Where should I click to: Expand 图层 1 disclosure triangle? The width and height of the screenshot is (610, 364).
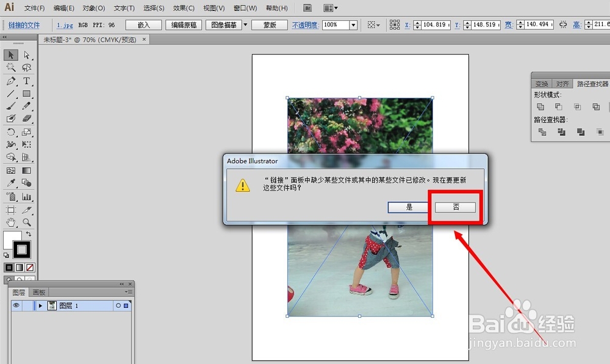(40, 305)
